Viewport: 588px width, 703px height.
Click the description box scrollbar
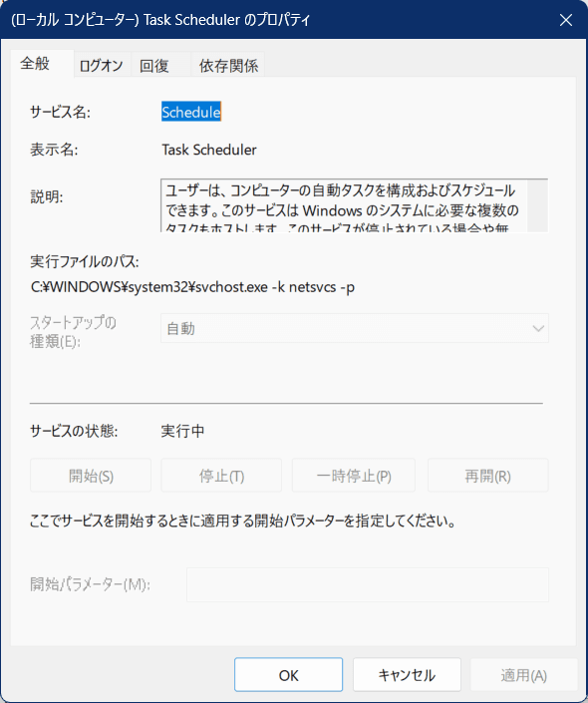click(537, 205)
